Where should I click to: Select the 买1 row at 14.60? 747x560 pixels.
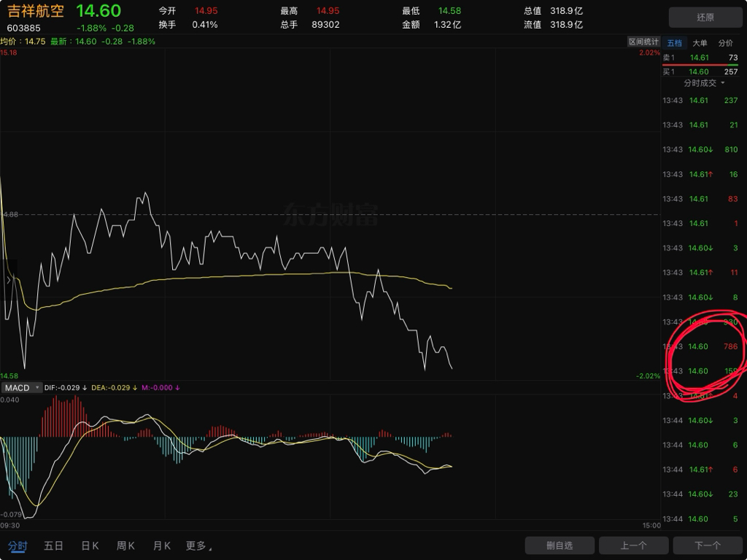click(700, 72)
